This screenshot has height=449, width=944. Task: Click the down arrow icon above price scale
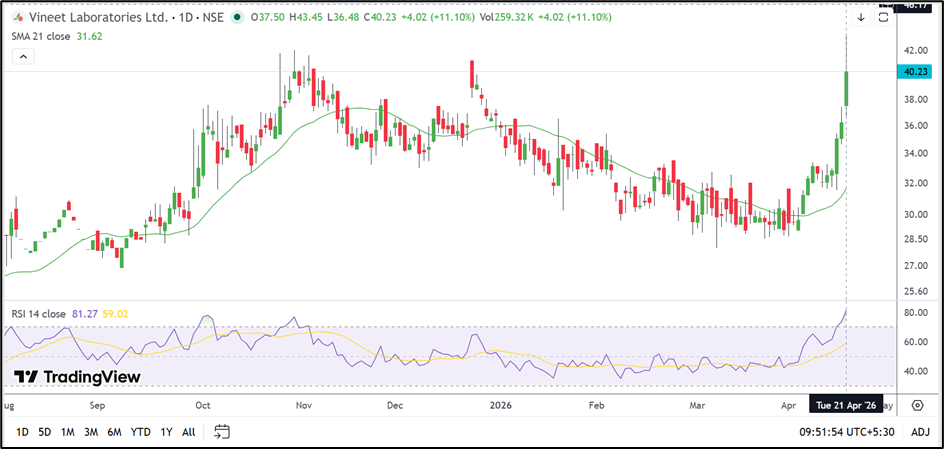pos(861,17)
